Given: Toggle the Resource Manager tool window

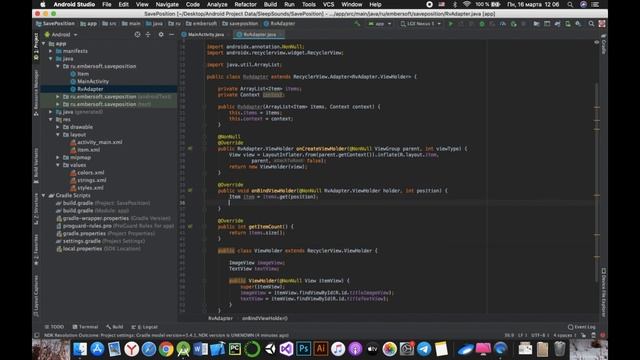Looking at the screenshot, I should [36, 93].
